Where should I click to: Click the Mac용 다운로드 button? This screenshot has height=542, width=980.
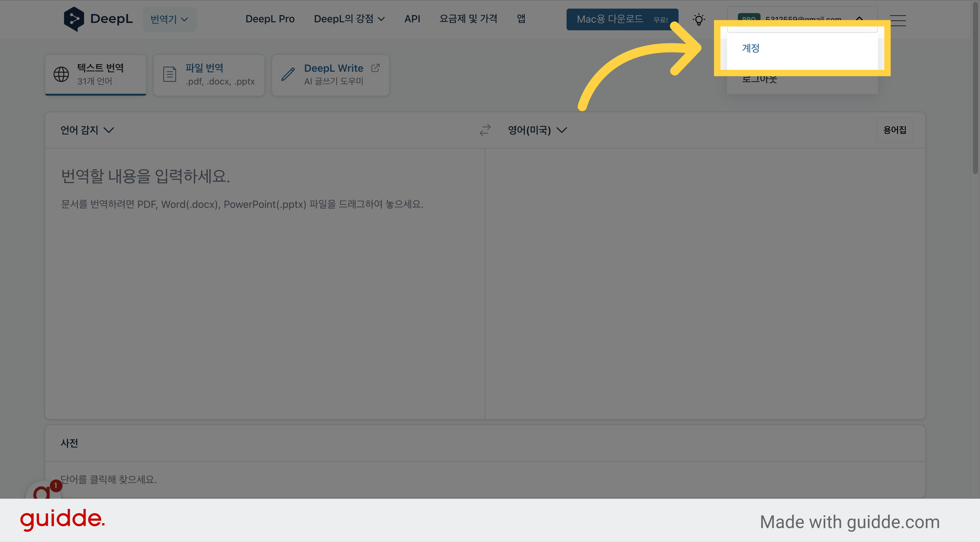pyautogui.click(x=622, y=19)
